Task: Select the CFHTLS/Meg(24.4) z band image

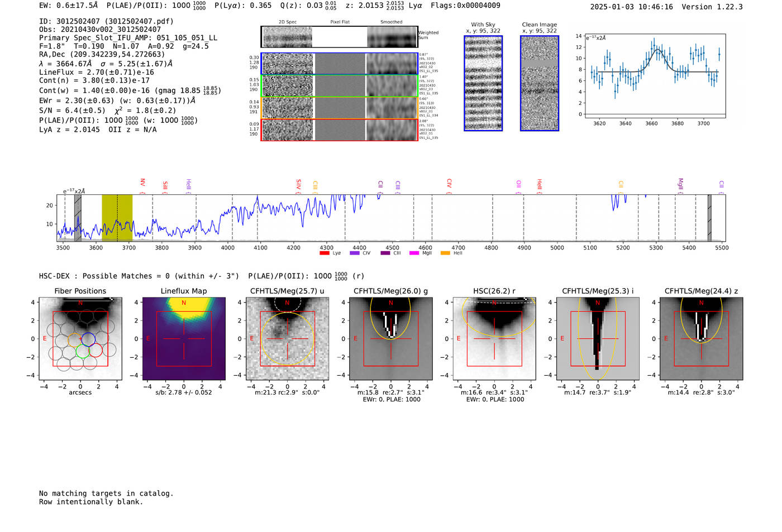Action: coord(701,339)
